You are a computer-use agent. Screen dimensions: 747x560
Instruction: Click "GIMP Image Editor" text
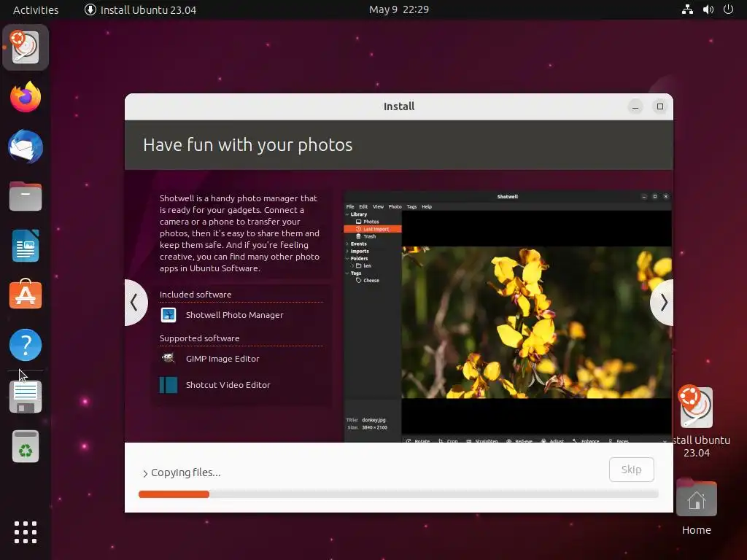point(222,359)
